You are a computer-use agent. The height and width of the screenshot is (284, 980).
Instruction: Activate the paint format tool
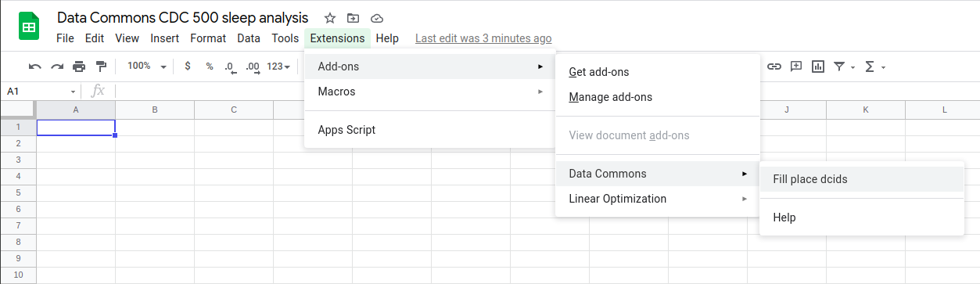[101, 67]
